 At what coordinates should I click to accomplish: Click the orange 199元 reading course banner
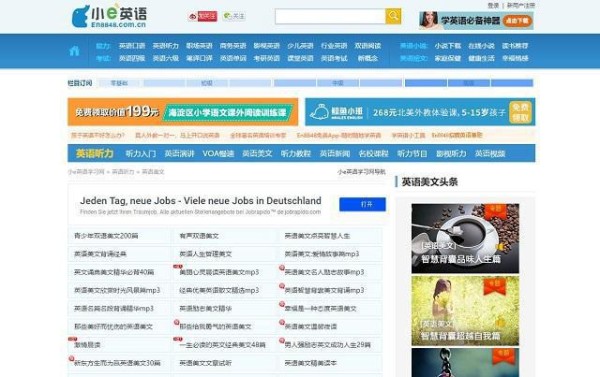[183, 112]
